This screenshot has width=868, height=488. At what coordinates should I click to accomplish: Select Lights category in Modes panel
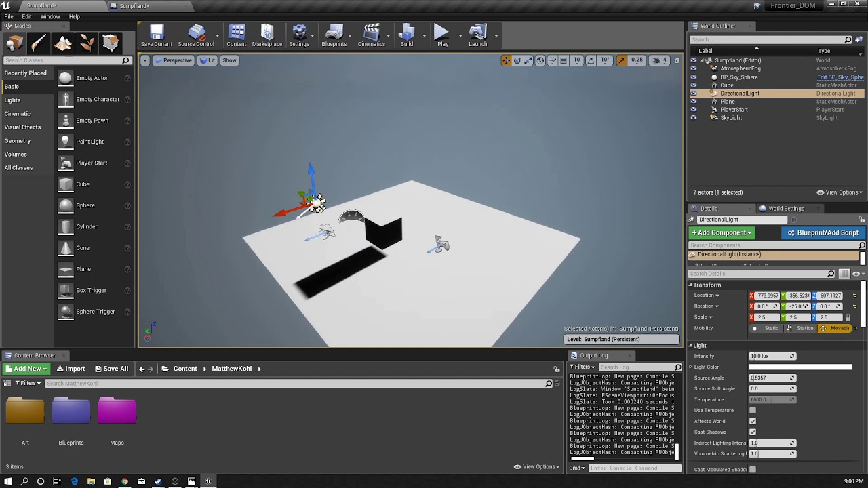click(12, 100)
